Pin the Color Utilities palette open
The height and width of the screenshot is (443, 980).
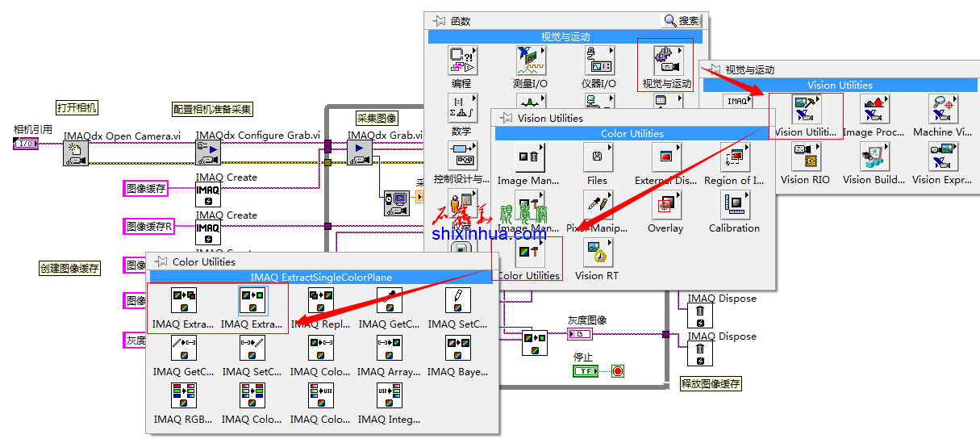[x=160, y=261]
